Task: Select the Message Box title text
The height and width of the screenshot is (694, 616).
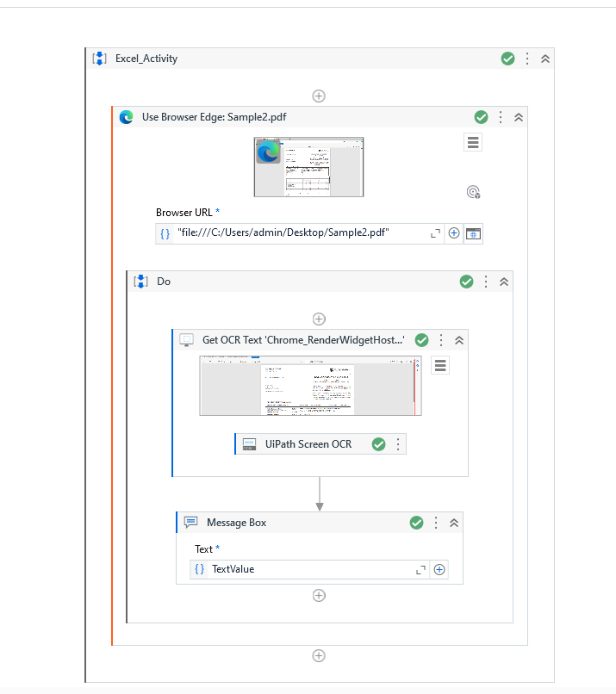Action: pos(236,523)
